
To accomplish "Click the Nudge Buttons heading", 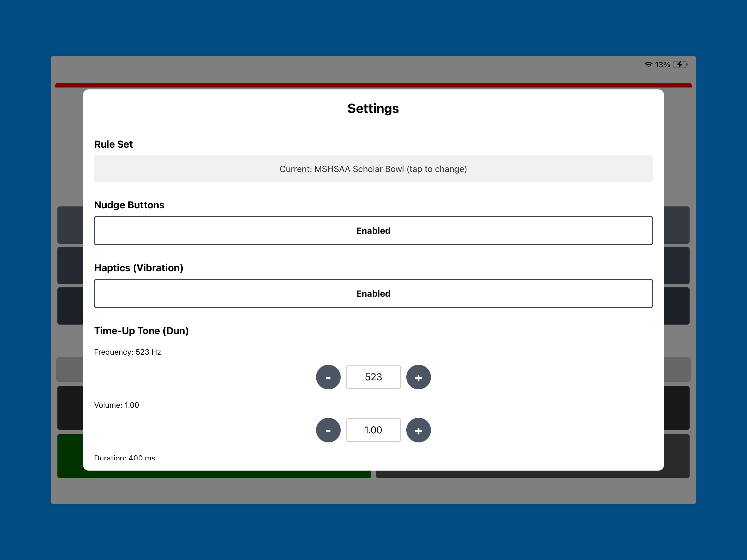I will (x=129, y=205).
